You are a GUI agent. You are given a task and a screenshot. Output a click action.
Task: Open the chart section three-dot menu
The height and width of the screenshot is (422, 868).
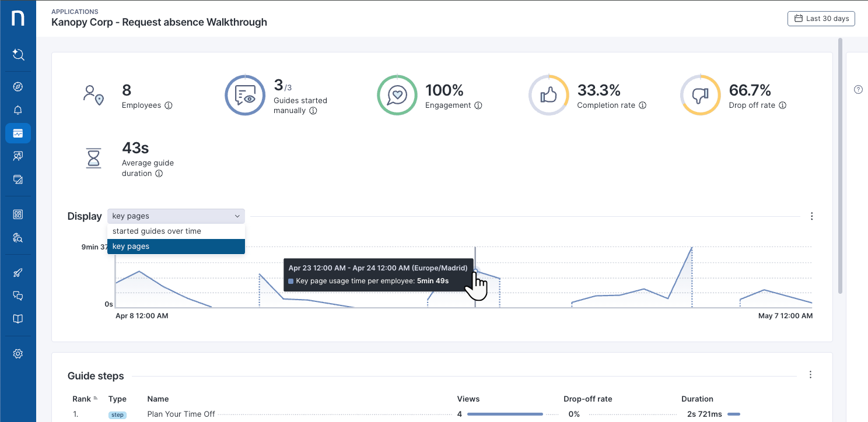click(x=811, y=216)
